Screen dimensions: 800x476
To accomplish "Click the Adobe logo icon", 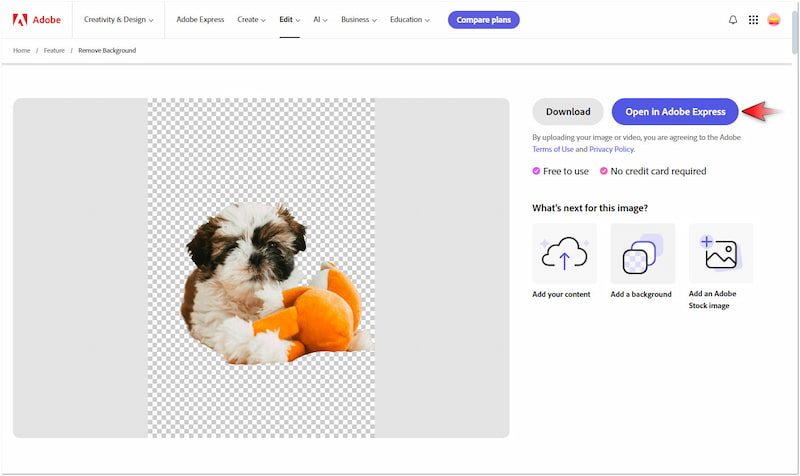I will (20, 20).
